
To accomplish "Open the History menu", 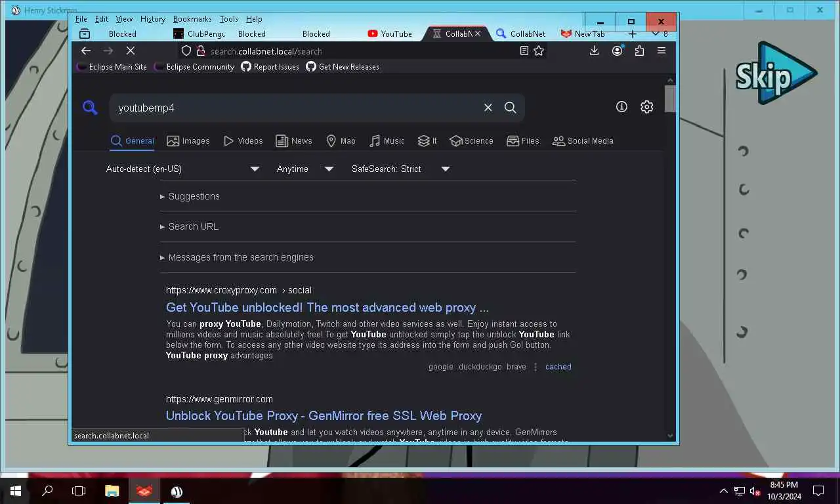I will click(153, 19).
